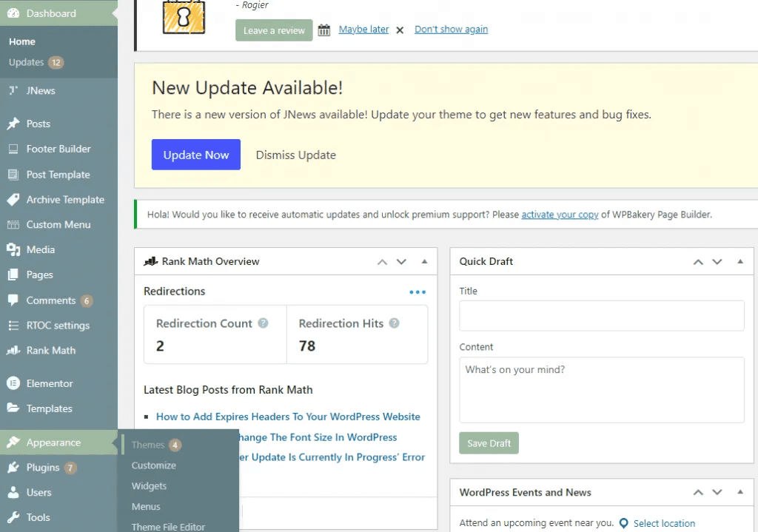The width and height of the screenshot is (758, 532).
Task: Open Theme File Editor submenu item
Action: click(168, 527)
